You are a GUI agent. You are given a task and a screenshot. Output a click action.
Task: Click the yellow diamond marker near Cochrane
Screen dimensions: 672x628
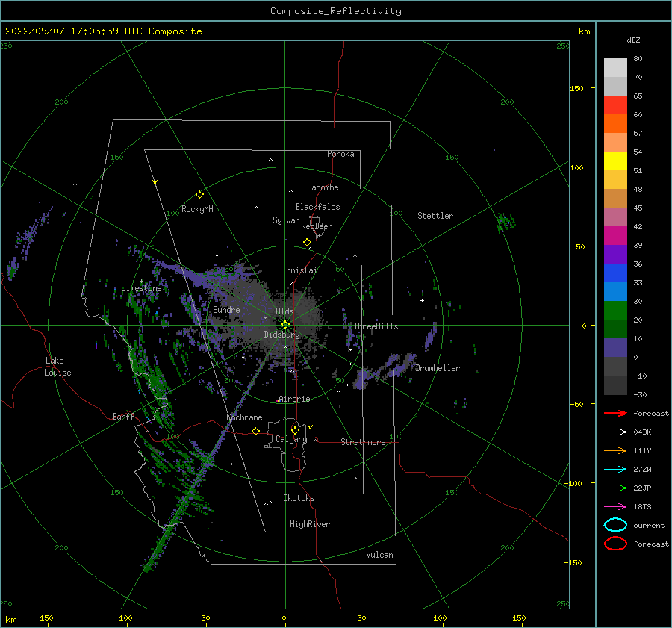(x=256, y=431)
